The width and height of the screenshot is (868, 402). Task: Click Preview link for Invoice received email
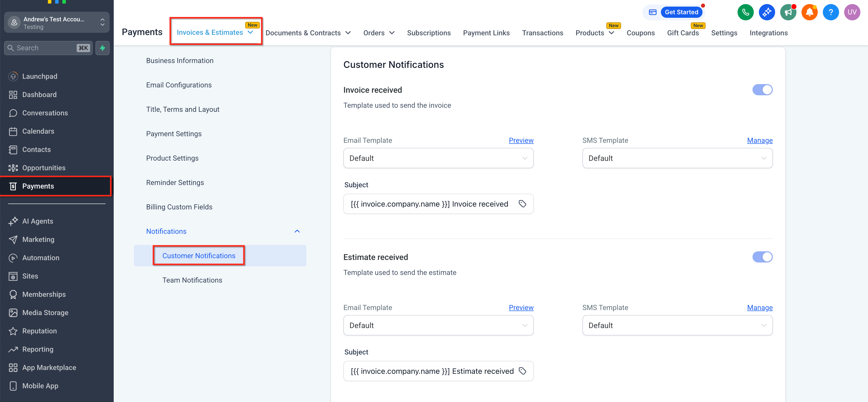(x=521, y=140)
